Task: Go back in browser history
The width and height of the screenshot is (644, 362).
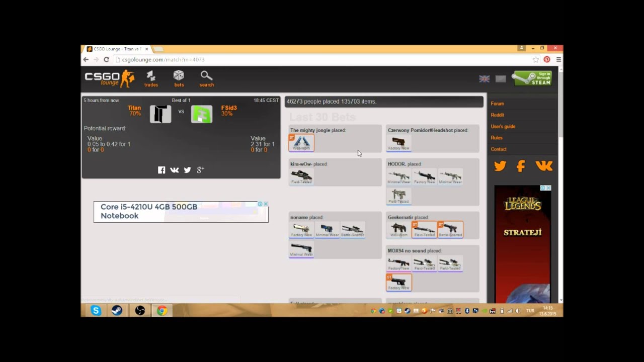Action: coord(86,59)
